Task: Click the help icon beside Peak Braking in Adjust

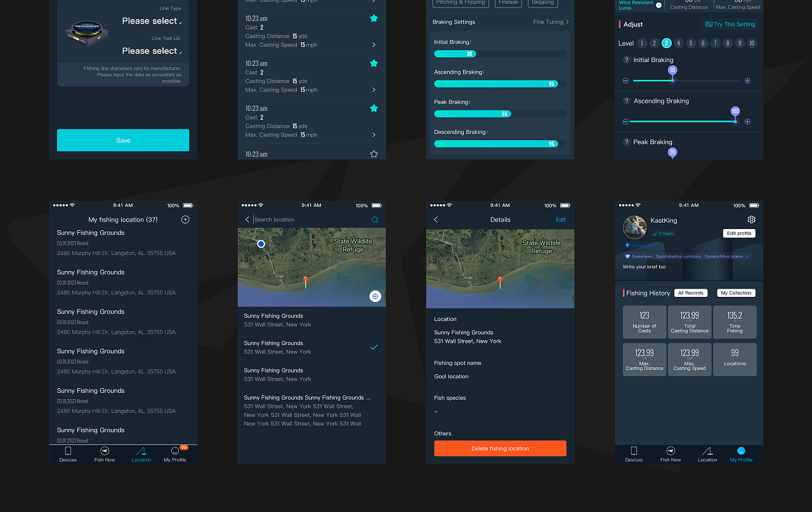Action: pyautogui.click(x=626, y=142)
